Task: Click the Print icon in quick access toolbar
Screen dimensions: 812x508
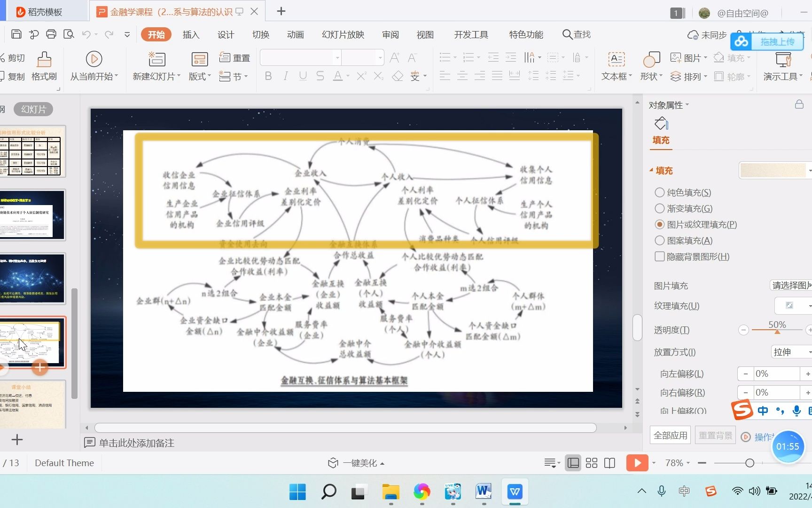Action: (x=51, y=34)
